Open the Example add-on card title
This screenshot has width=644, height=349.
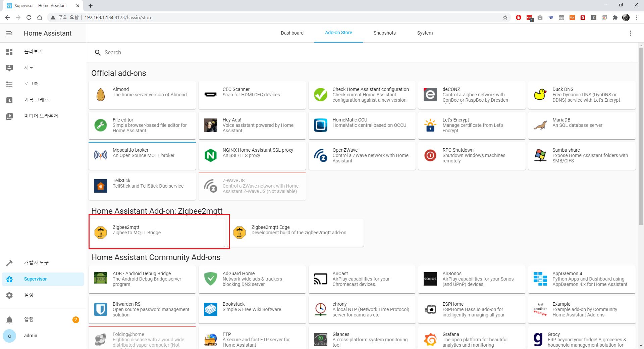click(x=561, y=304)
